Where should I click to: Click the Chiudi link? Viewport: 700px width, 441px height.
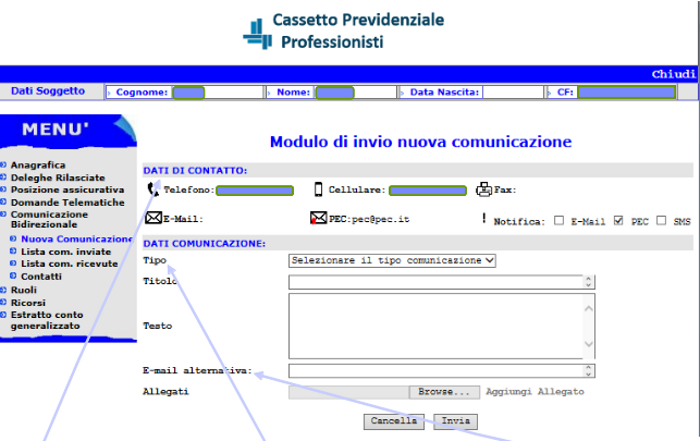pyautogui.click(x=674, y=74)
